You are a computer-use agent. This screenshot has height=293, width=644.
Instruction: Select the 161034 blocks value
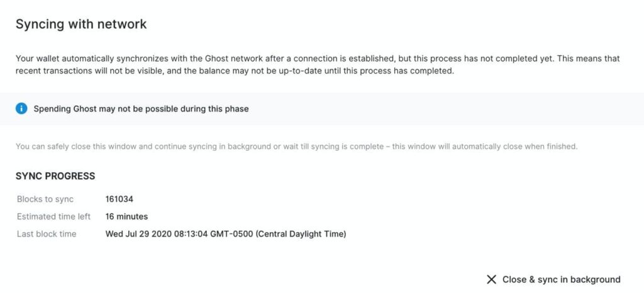click(119, 199)
